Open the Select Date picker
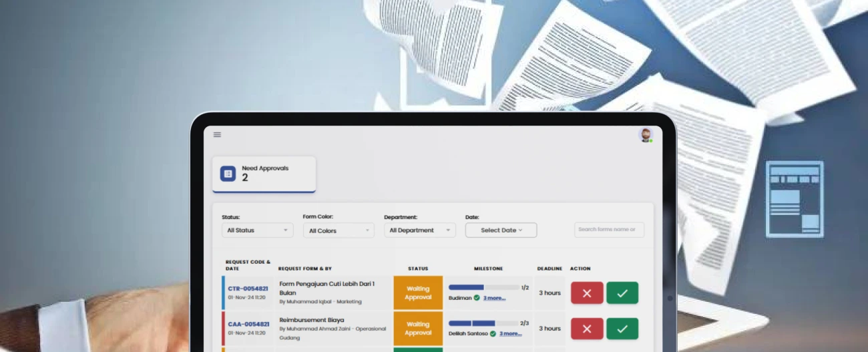 click(501, 230)
